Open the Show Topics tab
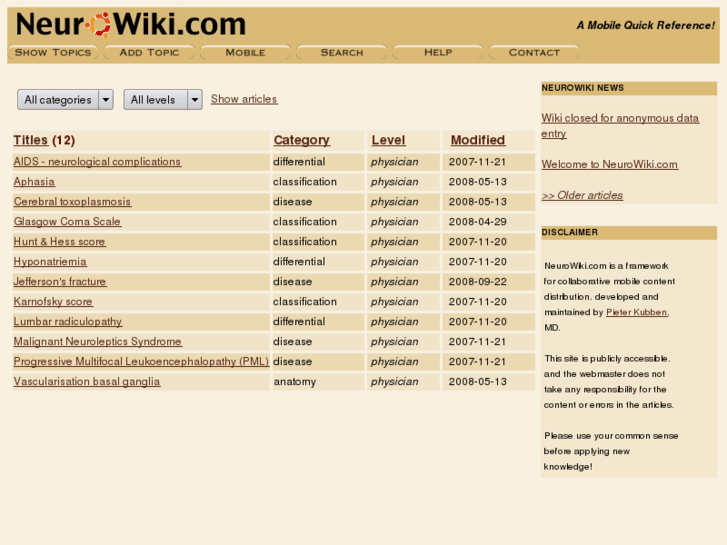 [53, 52]
